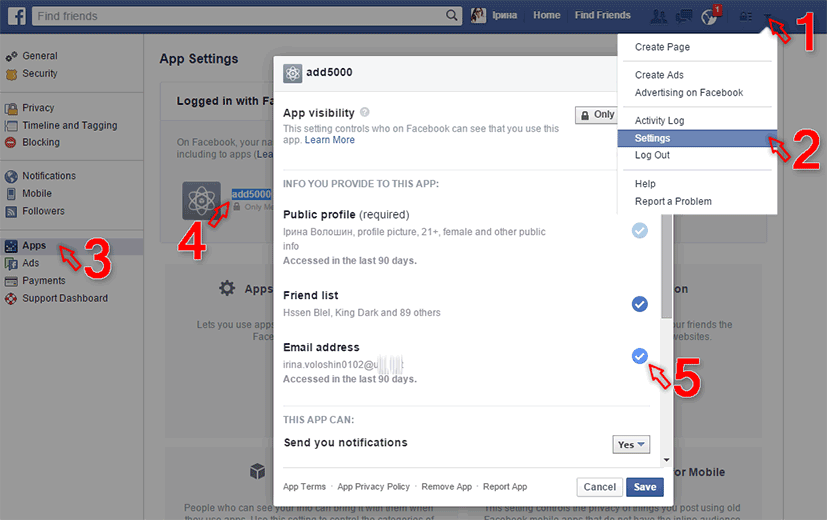Select Create Ads menu item

659,75
